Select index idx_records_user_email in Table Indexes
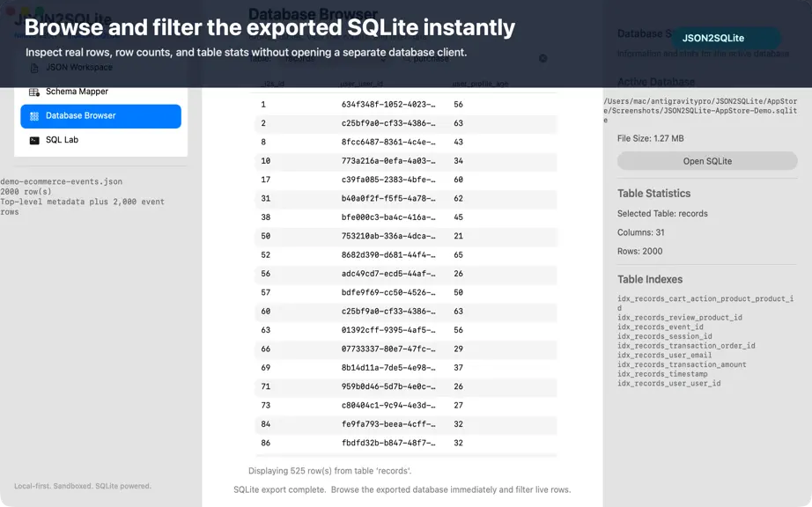812x507 pixels. 664,355
